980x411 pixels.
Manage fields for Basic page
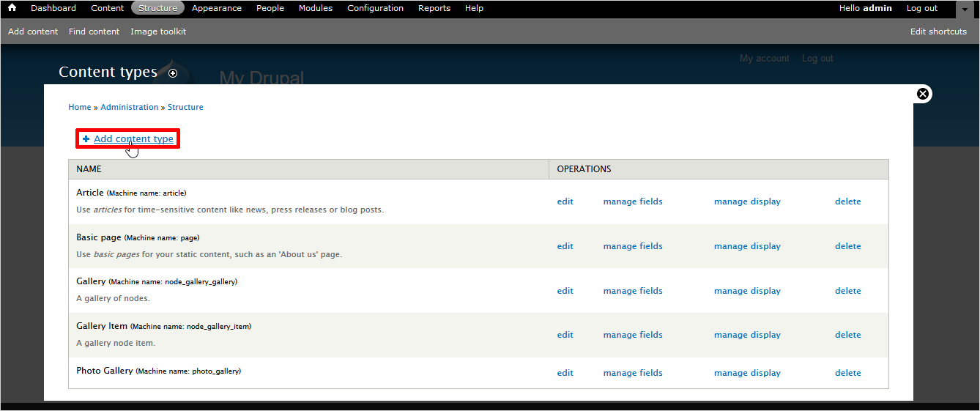click(633, 246)
